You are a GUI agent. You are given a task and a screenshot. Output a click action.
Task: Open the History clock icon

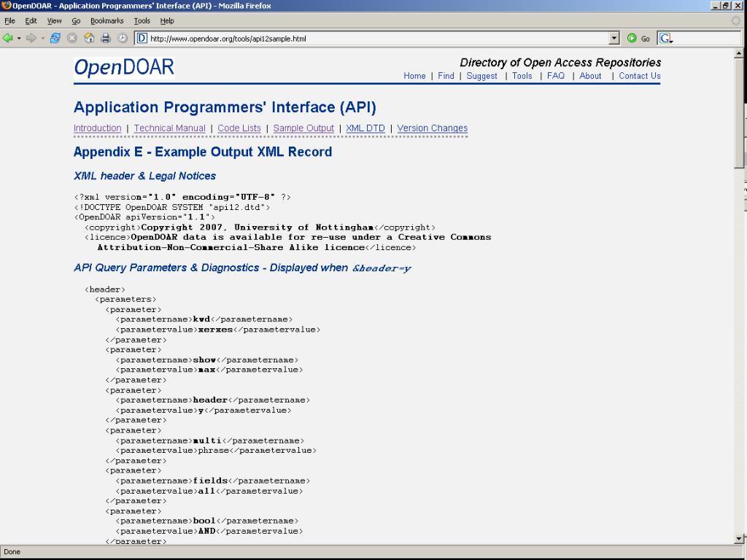[123, 38]
